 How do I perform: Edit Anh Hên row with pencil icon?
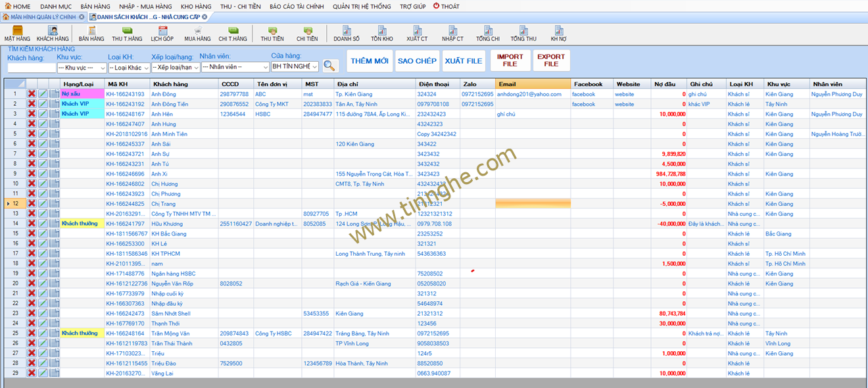[x=43, y=114]
